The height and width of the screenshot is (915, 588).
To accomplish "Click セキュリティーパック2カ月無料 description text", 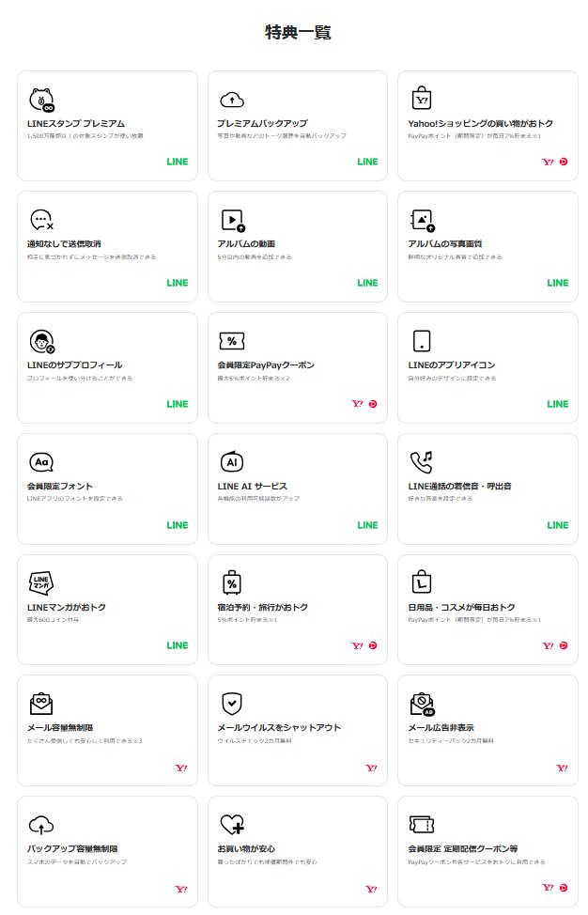I will pyautogui.click(x=451, y=740).
